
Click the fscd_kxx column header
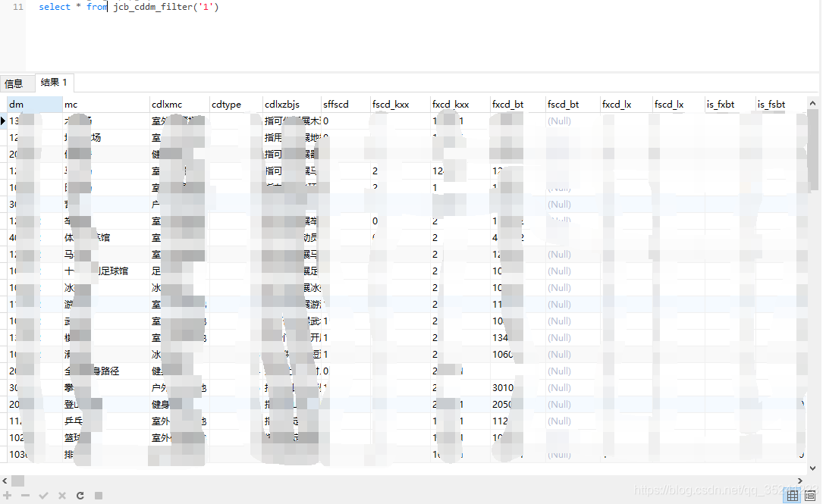[x=400, y=104]
